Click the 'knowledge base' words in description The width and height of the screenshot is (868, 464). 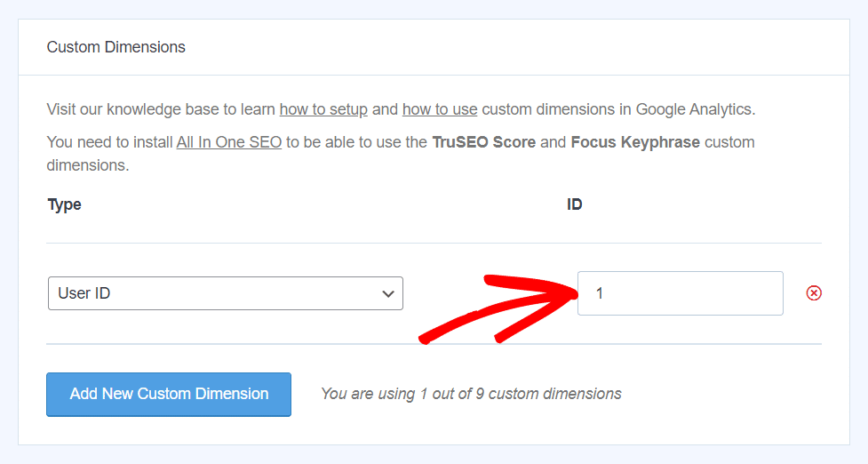click(163, 109)
